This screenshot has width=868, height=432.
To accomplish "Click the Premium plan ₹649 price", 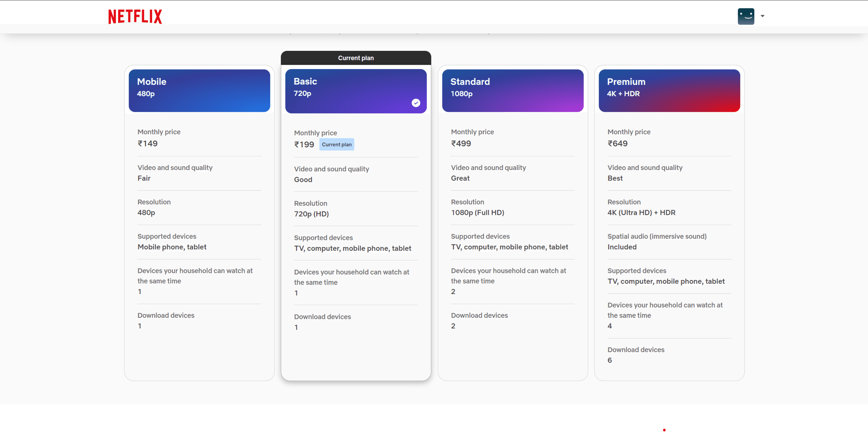I will tap(617, 143).
